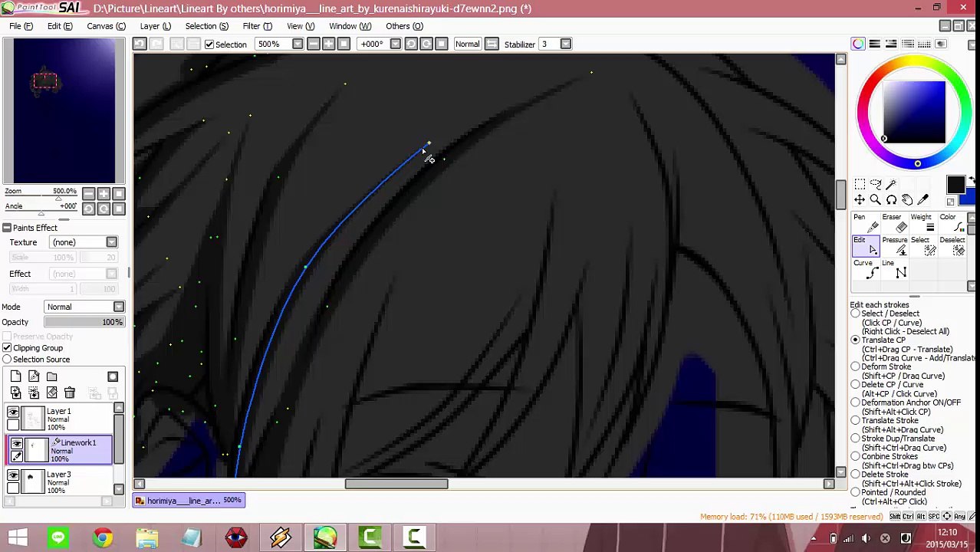Hide Layer1 with its eye icon
Viewport: 980px width, 552px height.
13,412
